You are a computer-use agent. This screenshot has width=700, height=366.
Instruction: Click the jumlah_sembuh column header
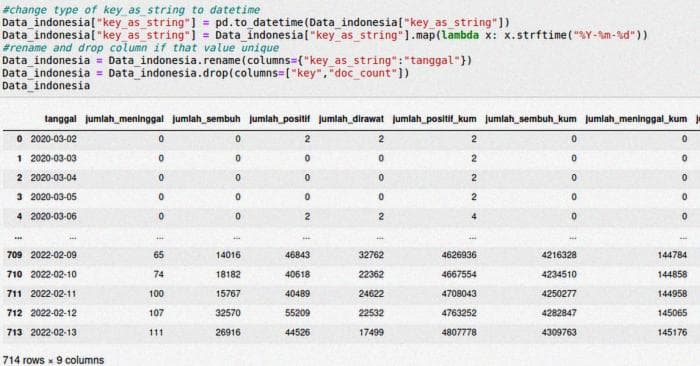[206, 119]
